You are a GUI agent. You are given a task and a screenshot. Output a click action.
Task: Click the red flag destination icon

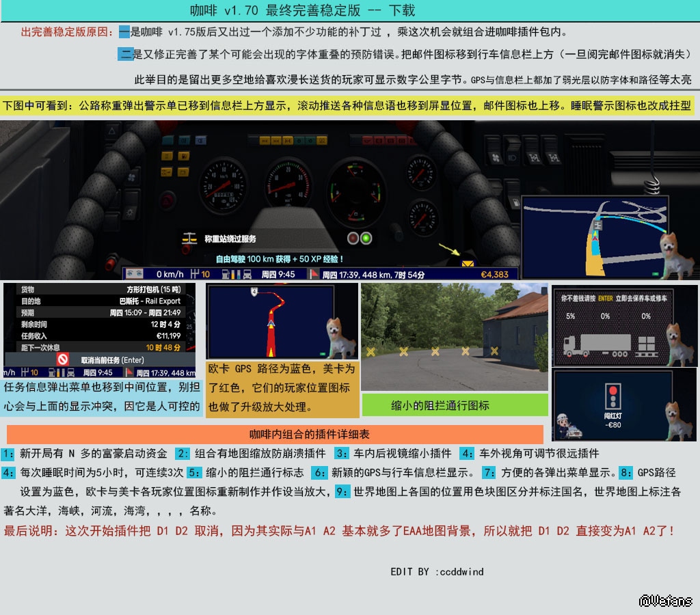coord(314,274)
